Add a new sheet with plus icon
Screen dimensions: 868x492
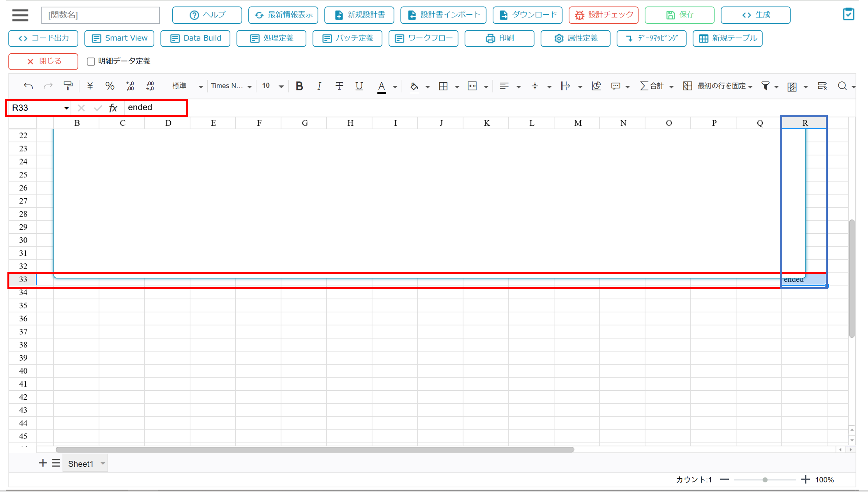(x=42, y=463)
